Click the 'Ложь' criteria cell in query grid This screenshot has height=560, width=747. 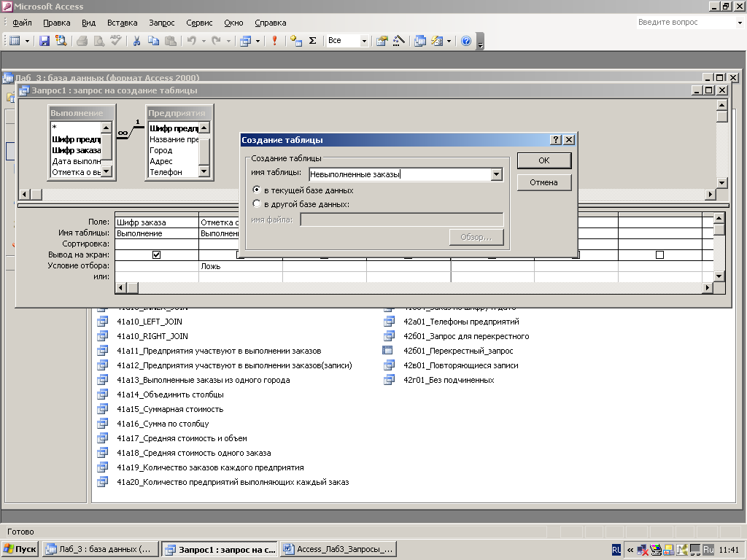241,266
